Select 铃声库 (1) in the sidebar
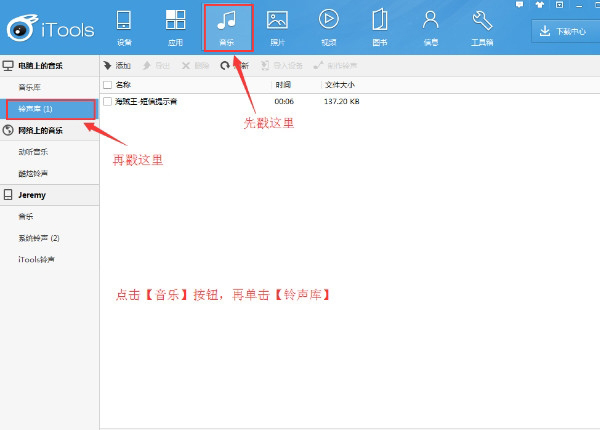The width and height of the screenshot is (600, 430). pyautogui.click(x=36, y=108)
